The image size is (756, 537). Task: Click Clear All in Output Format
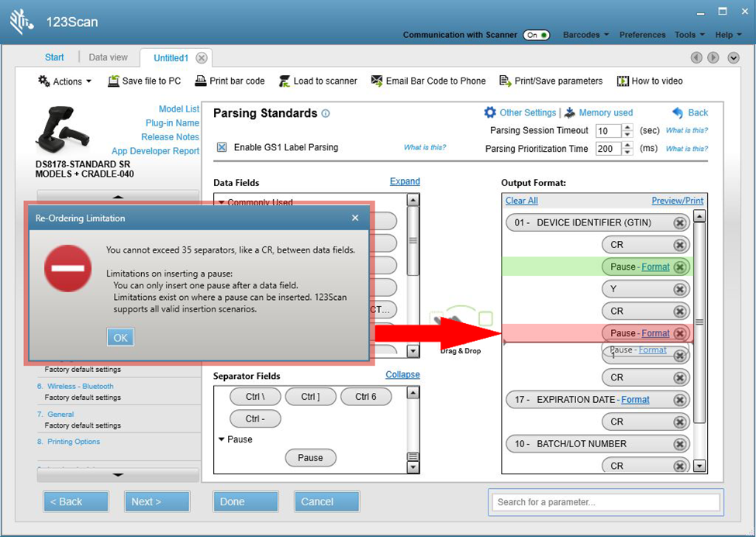point(521,200)
